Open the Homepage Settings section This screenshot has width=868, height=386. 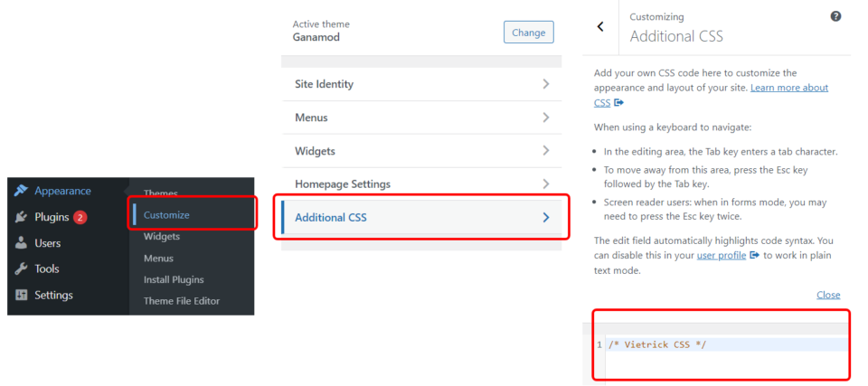tap(421, 184)
